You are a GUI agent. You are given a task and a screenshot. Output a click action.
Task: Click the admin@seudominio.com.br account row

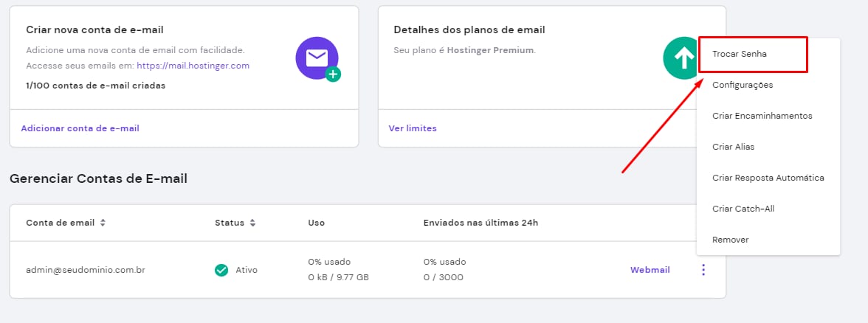coord(85,270)
